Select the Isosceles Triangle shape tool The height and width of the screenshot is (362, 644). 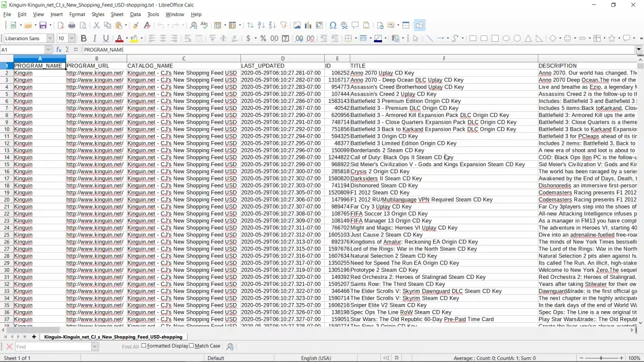528,39
